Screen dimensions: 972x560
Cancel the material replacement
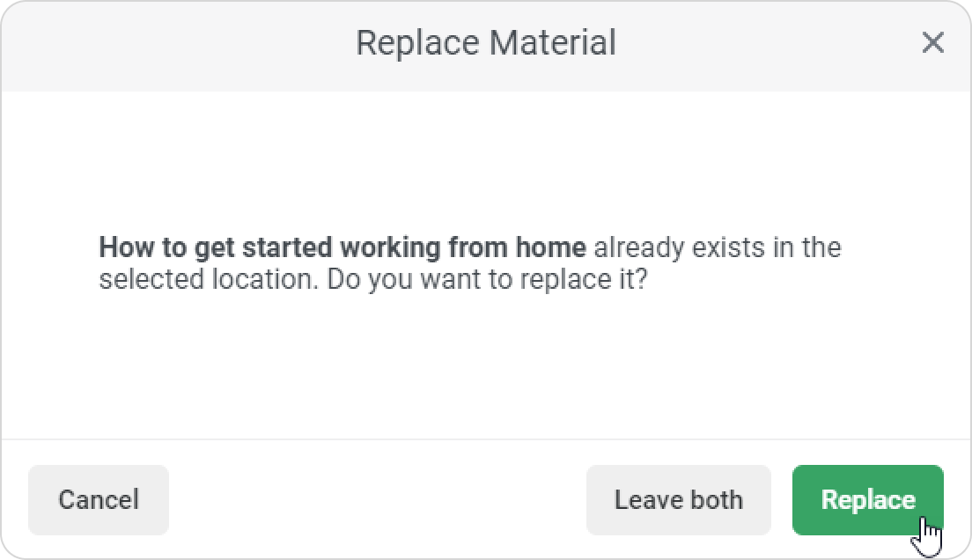coord(99,500)
